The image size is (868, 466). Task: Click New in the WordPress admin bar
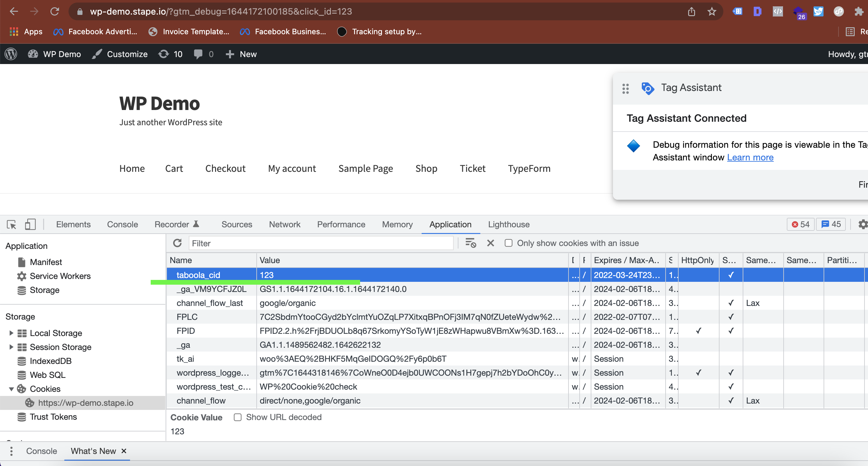[241, 54]
